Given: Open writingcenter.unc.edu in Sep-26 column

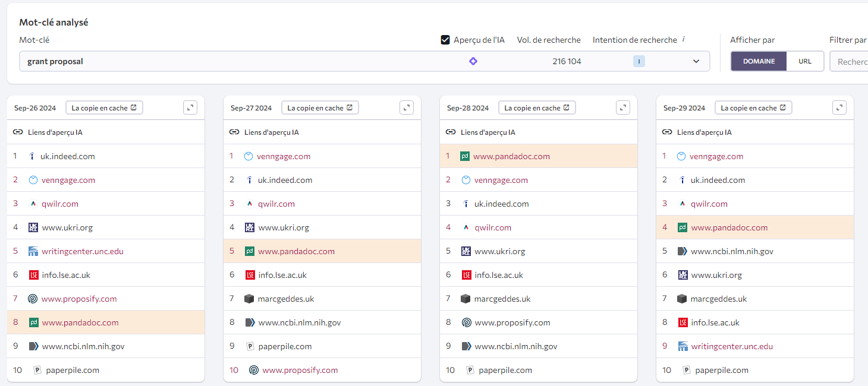Looking at the screenshot, I should pyautogui.click(x=83, y=251).
